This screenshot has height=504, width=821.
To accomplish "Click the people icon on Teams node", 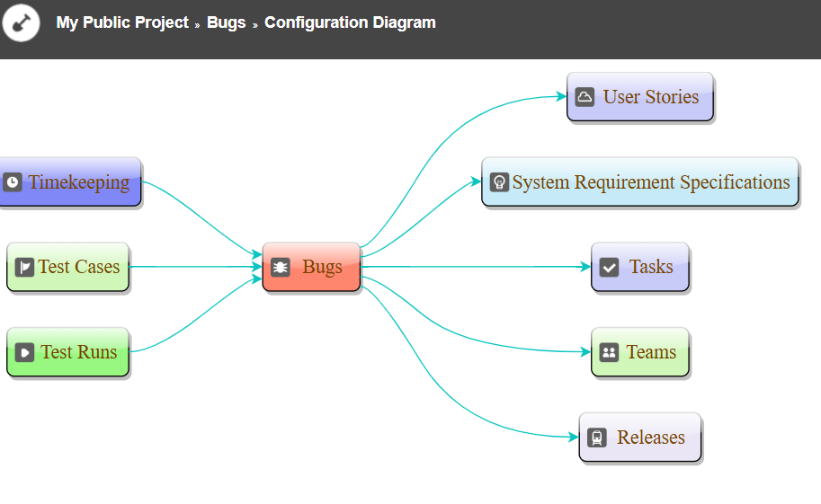I will 609,352.
